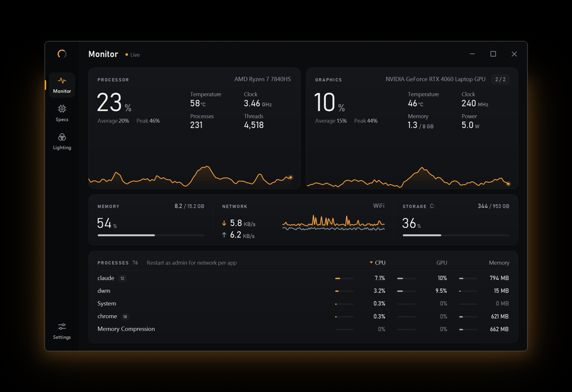Click chrome's 621 MB memory value

click(500, 316)
